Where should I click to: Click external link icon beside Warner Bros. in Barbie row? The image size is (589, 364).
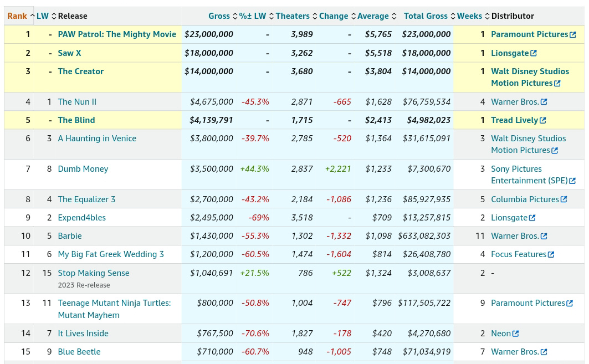(544, 236)
